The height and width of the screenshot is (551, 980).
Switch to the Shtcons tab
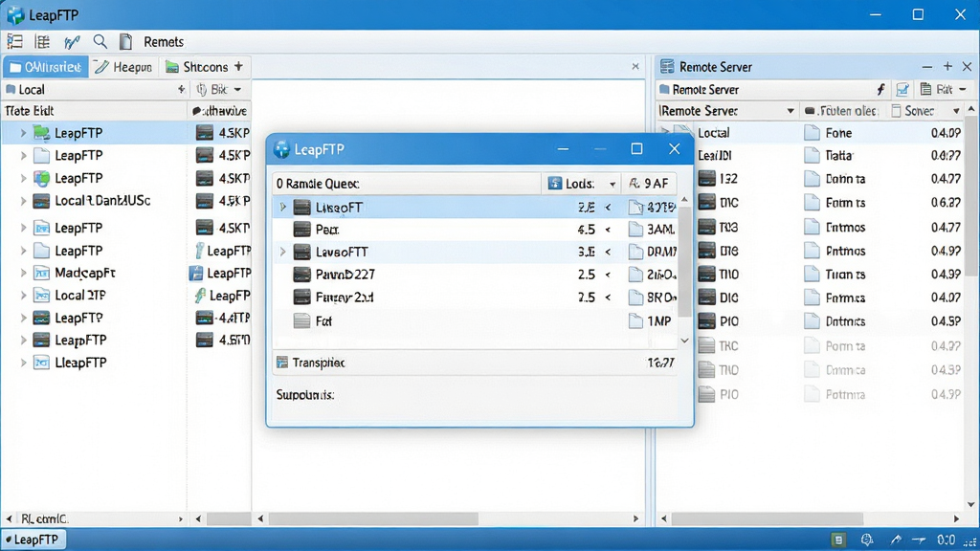pyautogui.click(x=197, y=67)
